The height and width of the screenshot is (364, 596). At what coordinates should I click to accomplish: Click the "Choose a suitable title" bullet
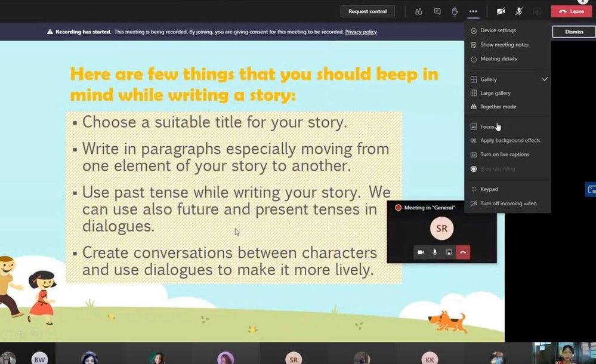coord(214,122)
